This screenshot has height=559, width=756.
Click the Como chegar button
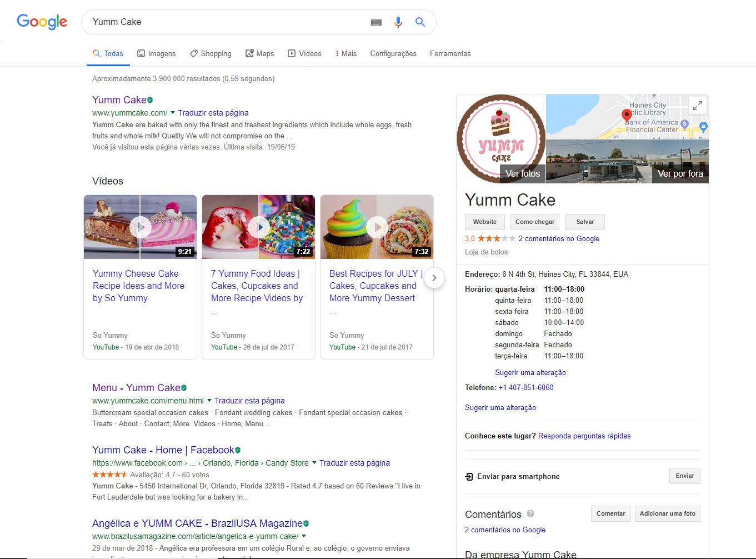click(535, 222)
